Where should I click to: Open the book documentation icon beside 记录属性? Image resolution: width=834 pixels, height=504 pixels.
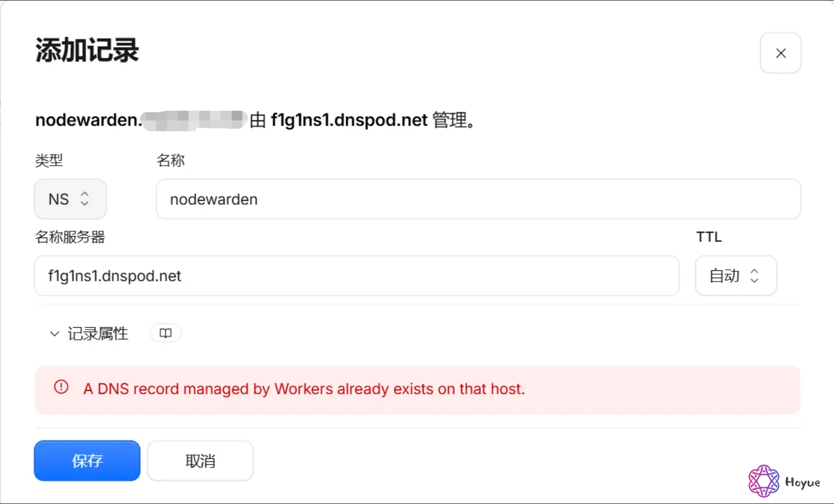[166, 333]
